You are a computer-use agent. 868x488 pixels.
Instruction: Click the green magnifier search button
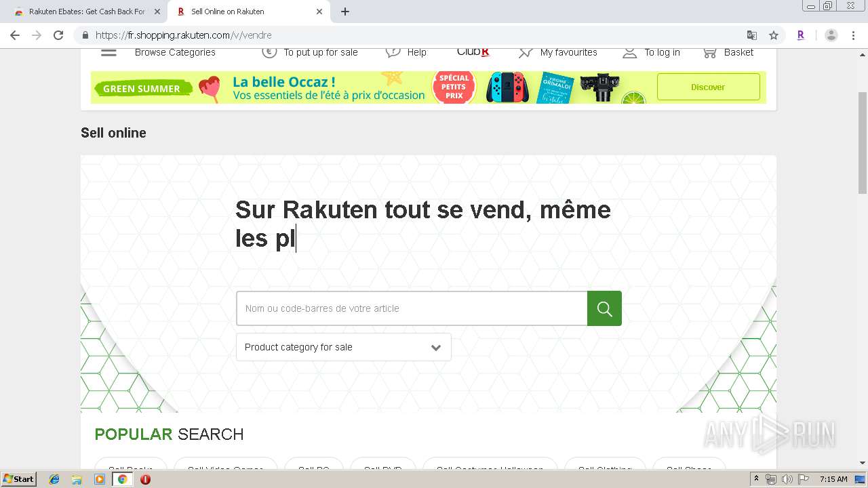coord(604,308)
